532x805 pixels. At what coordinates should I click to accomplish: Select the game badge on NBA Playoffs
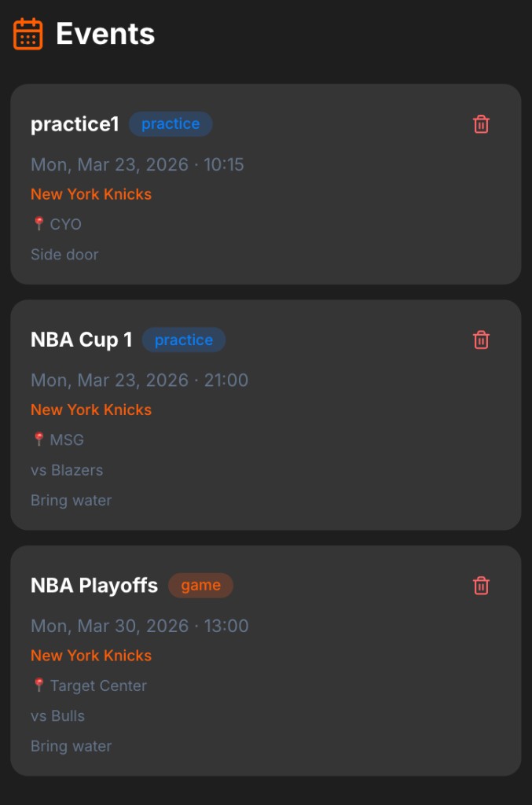click(x=200, y=585)
